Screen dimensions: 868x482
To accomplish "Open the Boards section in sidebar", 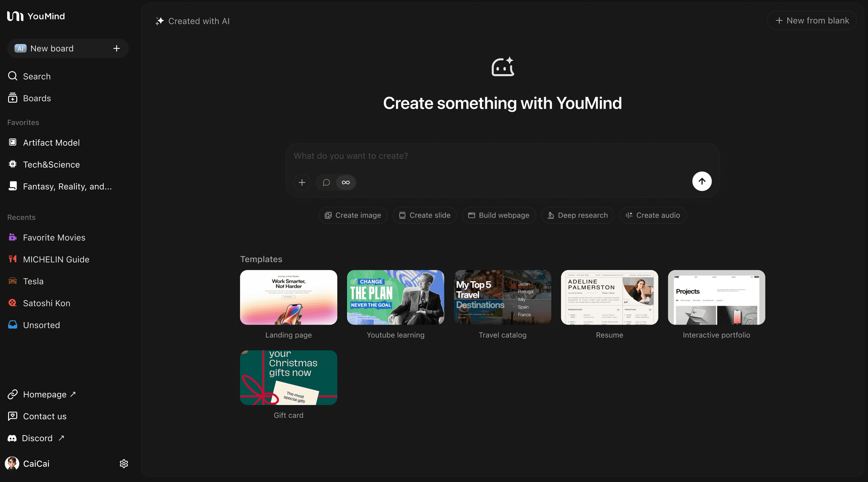I will [37, 99].
